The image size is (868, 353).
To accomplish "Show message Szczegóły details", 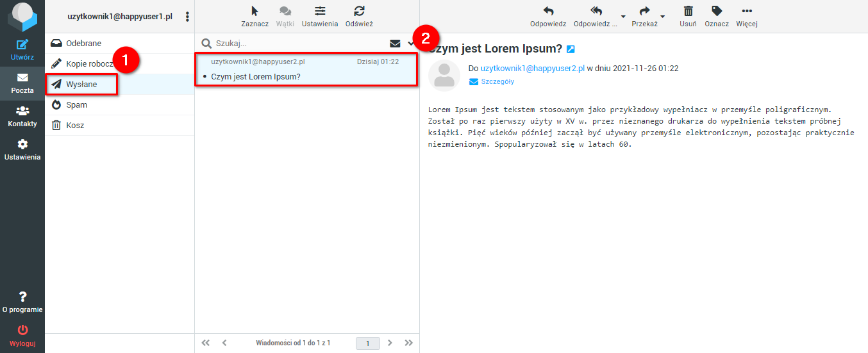I will click(x=492, y=82).
